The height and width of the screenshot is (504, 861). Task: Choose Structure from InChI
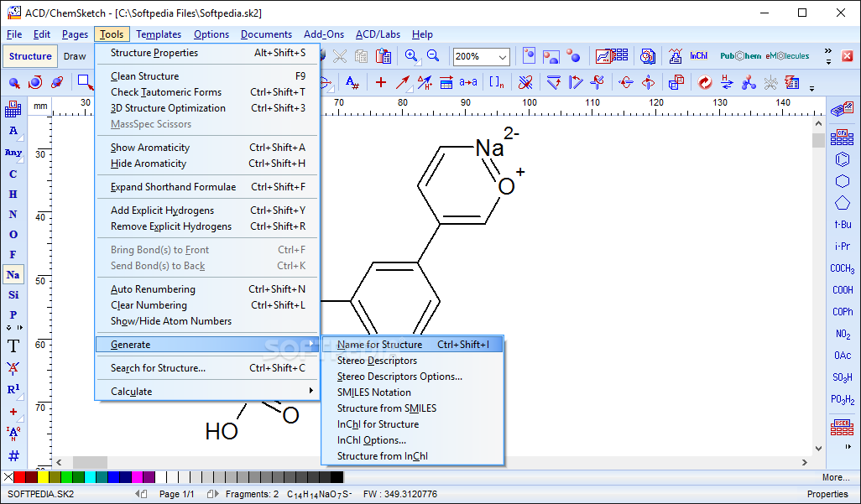tap(412, 456)
